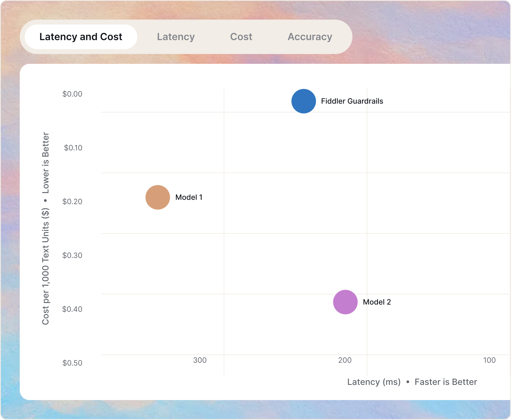Switch to the Latency tab

pyautogui.click(x=176, y=37)
